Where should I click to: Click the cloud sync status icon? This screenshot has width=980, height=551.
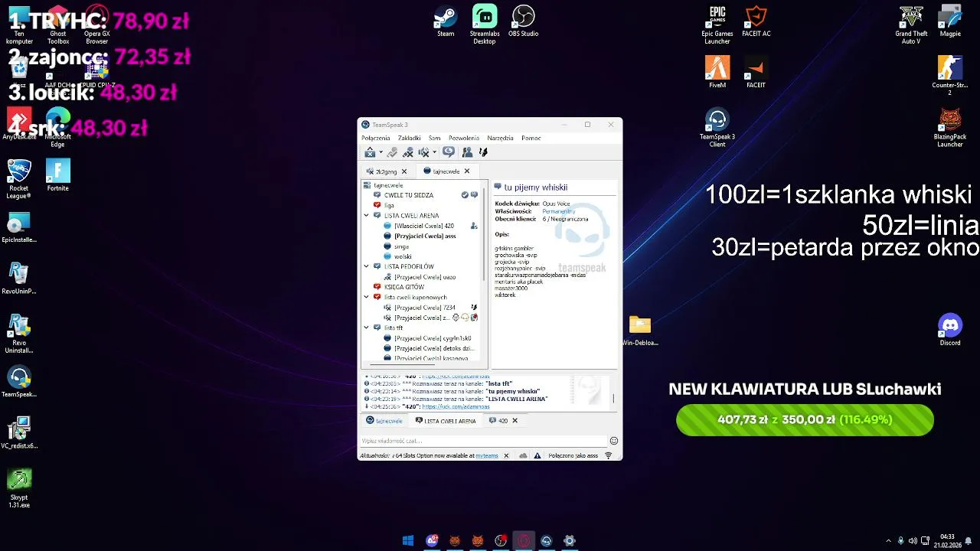tap(523, 455)
